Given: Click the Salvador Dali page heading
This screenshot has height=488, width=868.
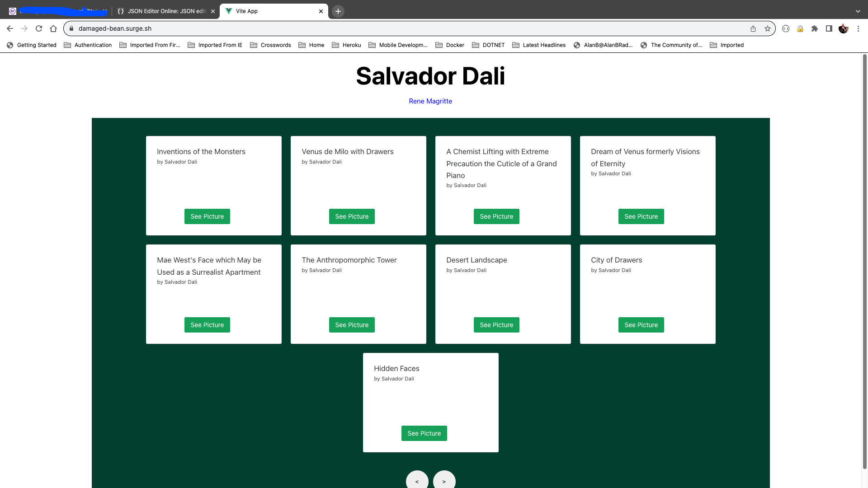Looking at the screenshot, I should tap(430, 75).
